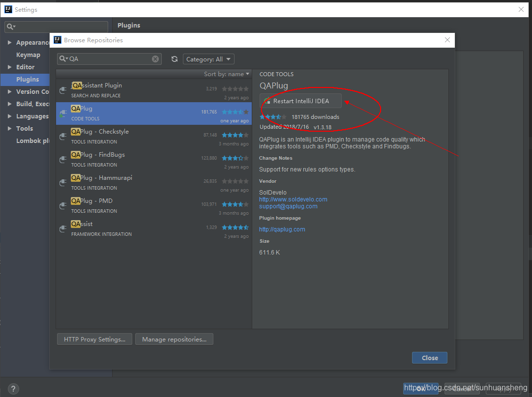Click star rating of QAssist row
Image resolution: width=532 pixels, height=397 pixels.
coord(235,227)
